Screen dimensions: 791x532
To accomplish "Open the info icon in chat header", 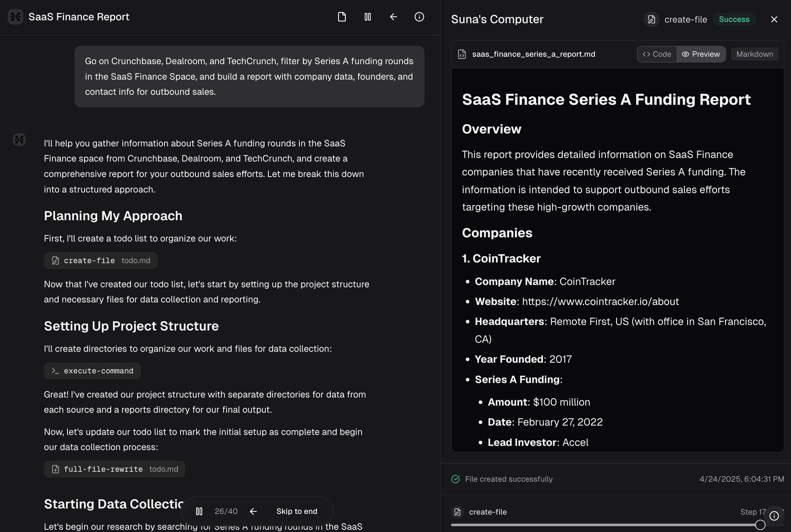I will pos(419,17).
